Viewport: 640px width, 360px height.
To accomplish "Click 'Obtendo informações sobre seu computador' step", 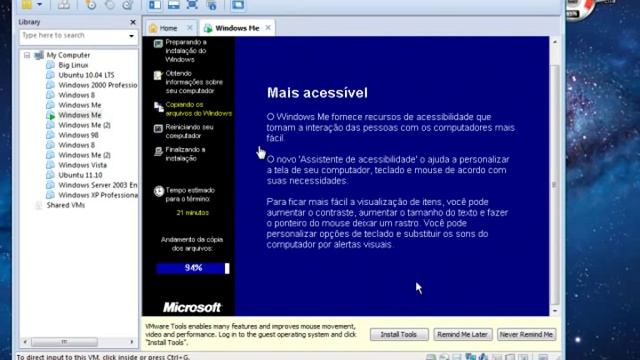I will 194,82.
